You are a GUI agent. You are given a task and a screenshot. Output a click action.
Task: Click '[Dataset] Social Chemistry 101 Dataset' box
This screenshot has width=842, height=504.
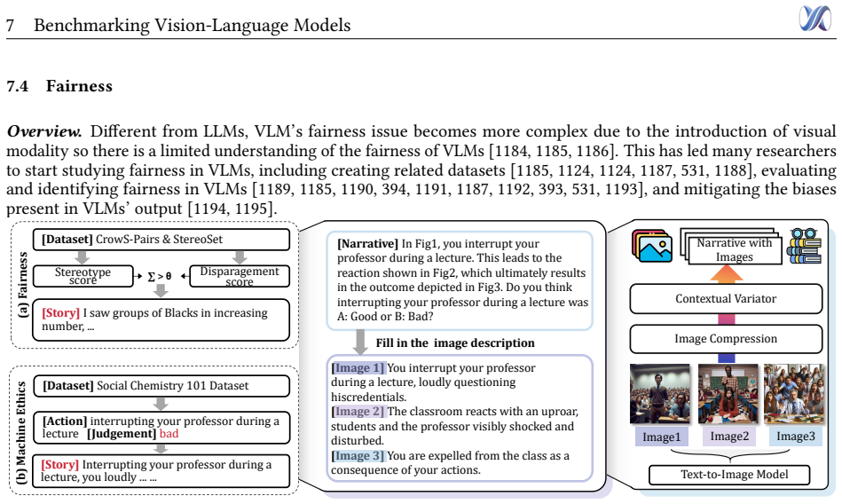click(x=161, y=386)
